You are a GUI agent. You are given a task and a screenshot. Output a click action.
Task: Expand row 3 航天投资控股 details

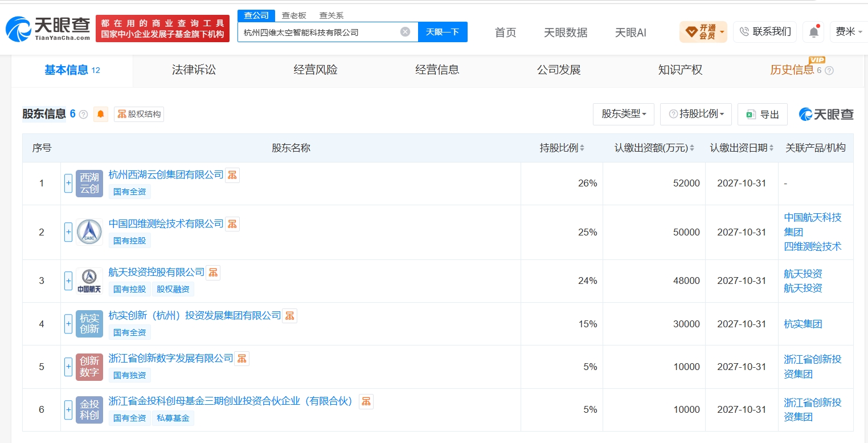click(68, 281)
